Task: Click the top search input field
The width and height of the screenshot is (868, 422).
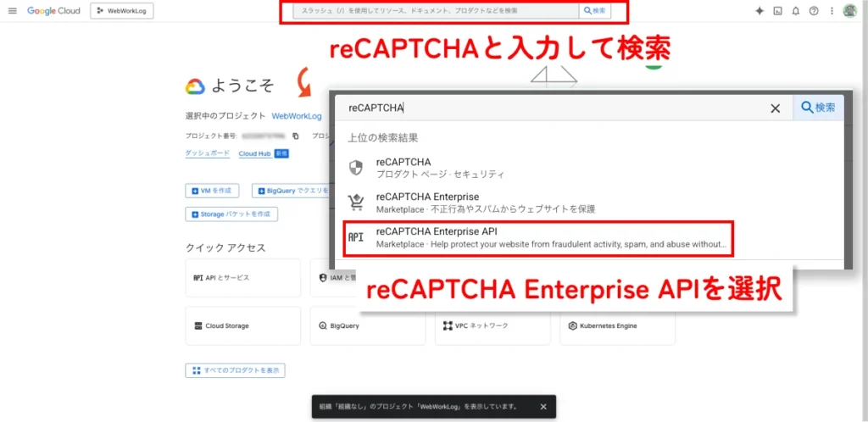Action: 432,11
